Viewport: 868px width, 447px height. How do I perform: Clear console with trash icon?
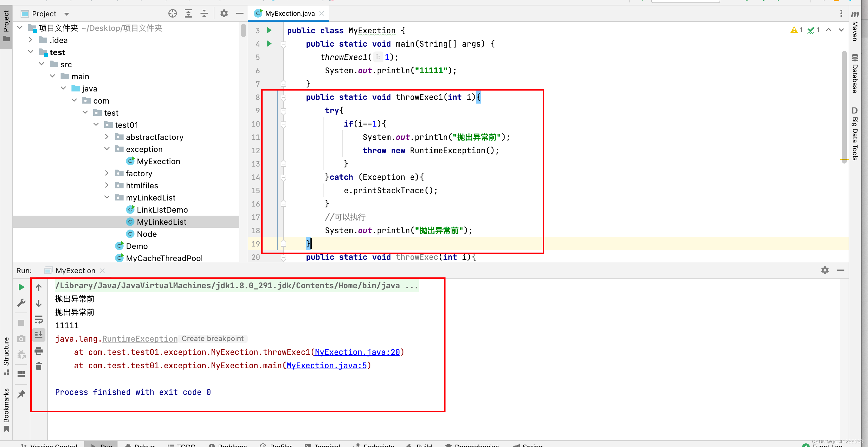pos(39,366)
